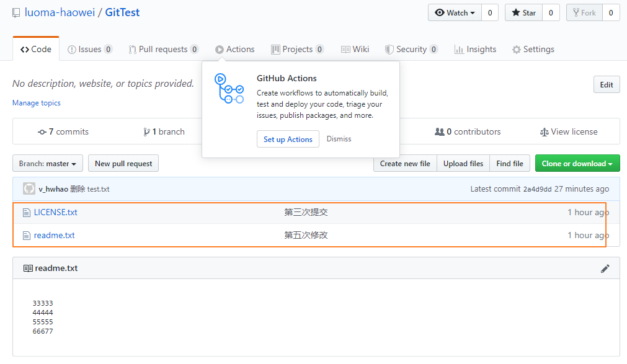The height and width of the screenshot is (364, 627).
Task: Click the Fork button
Action: pos(585,13)
